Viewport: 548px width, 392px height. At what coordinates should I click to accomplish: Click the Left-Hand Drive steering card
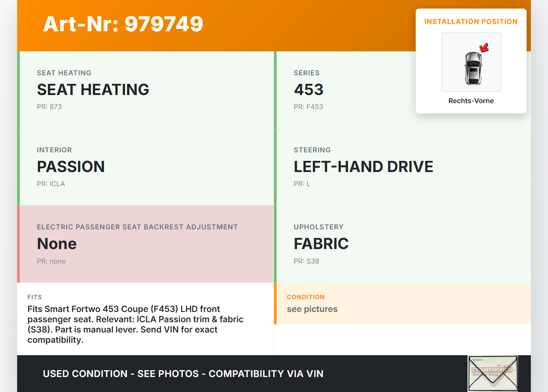pos(402,167)
